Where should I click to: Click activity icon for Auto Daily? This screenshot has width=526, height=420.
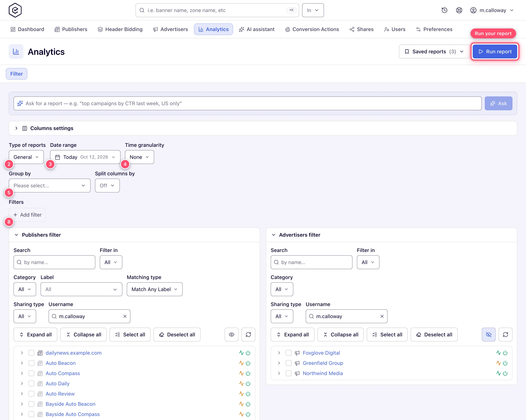(x=241, y=384)
